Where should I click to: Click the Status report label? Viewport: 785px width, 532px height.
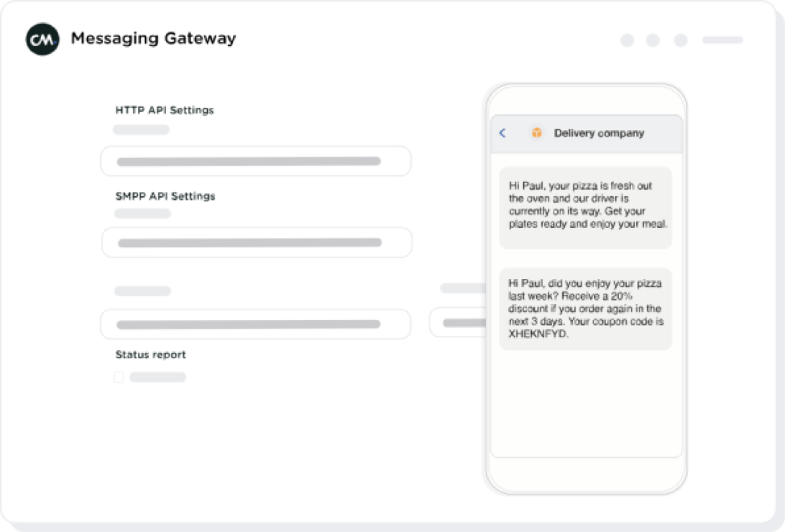pyautogui.click(x=151, y=354)
